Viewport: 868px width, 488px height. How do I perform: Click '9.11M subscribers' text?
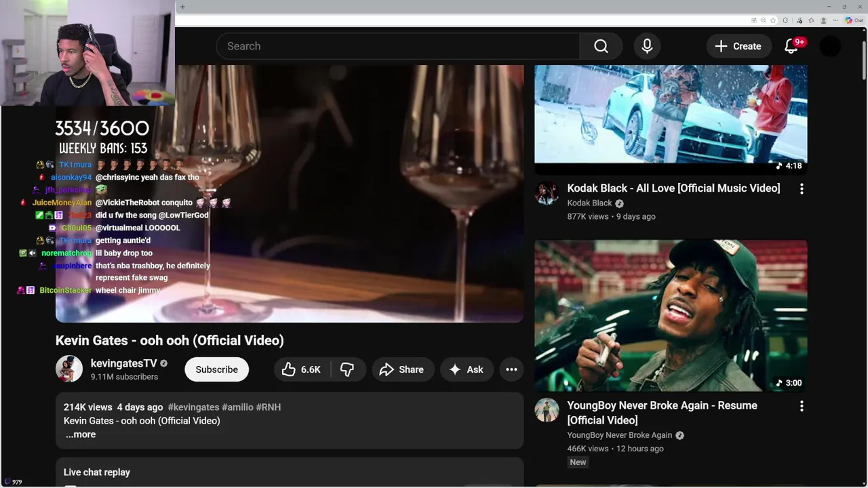(124, 377)
